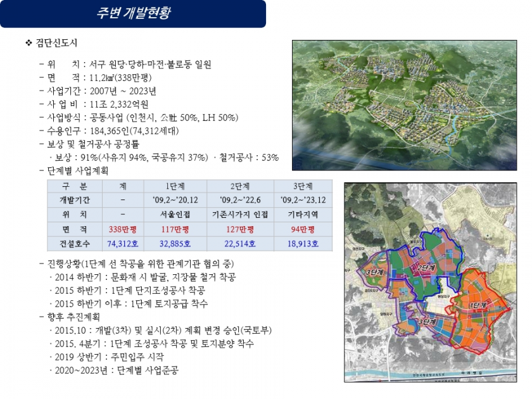Click the underlined 18,913호 value
This screenshot has width=532, height=399.
301,243
